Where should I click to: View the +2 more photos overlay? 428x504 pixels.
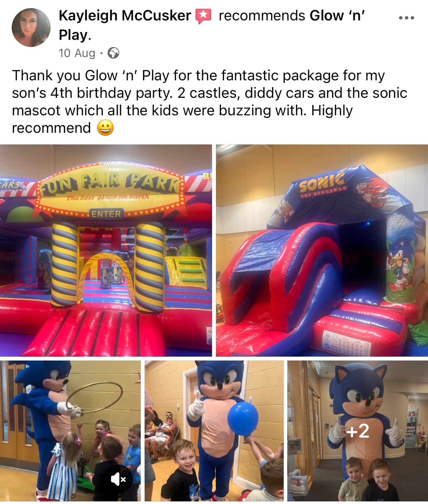point(358,431)
